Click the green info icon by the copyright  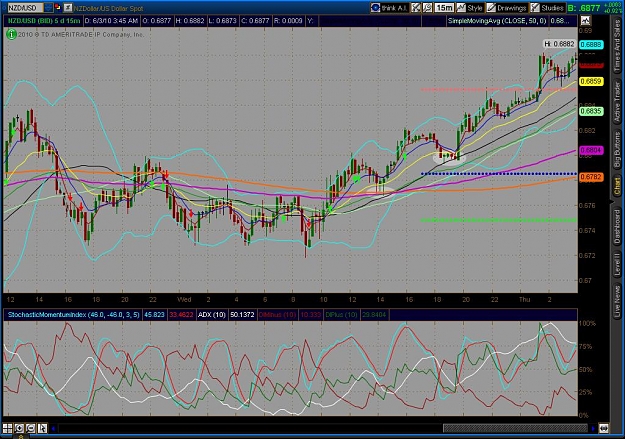[11, 34]
